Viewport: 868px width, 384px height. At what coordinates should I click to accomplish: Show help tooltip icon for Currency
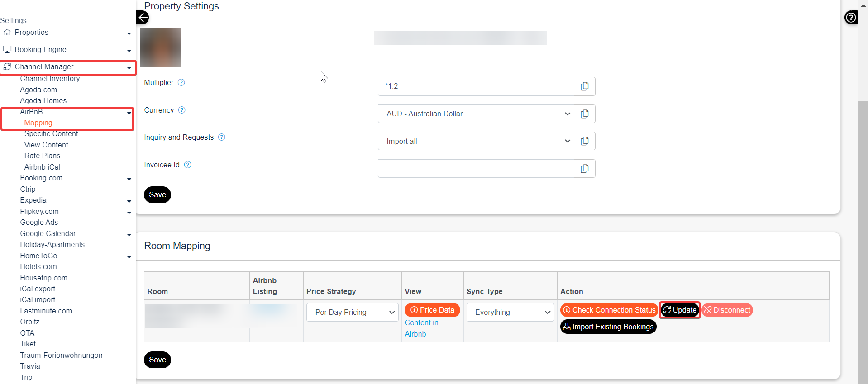(182, 110)
